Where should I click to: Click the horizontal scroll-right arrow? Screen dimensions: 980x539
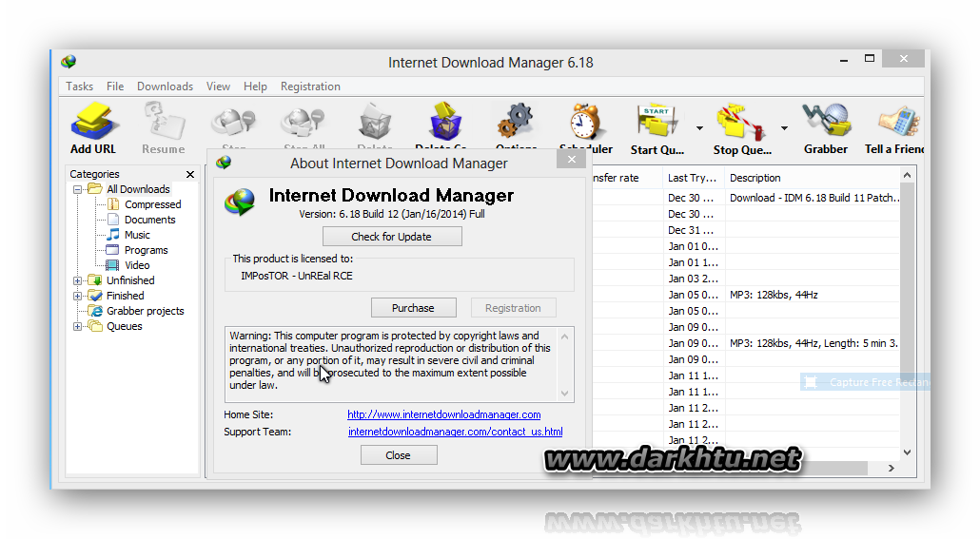(x=892, y=468)
